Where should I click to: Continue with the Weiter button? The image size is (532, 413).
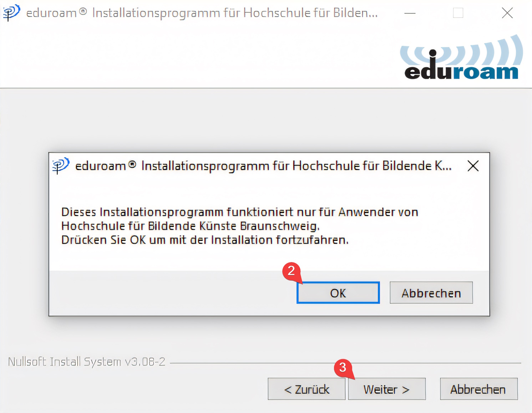(x=387, y=389)
